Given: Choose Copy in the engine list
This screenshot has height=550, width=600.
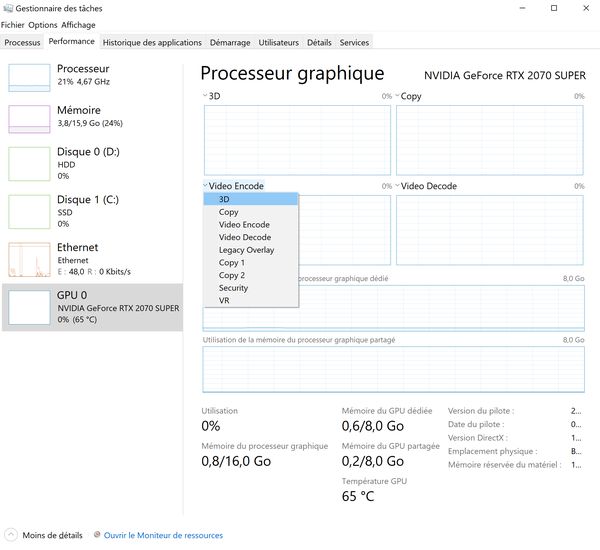Looking at the screenshot, I should 251,212.
